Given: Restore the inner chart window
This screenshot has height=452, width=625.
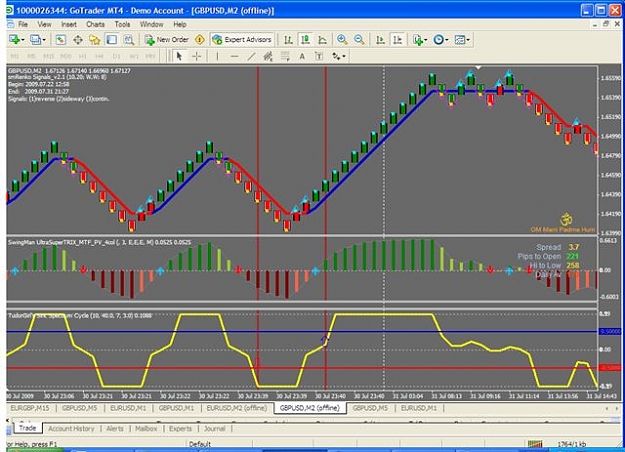Looking at the screenshot, I should click(606, 24).
